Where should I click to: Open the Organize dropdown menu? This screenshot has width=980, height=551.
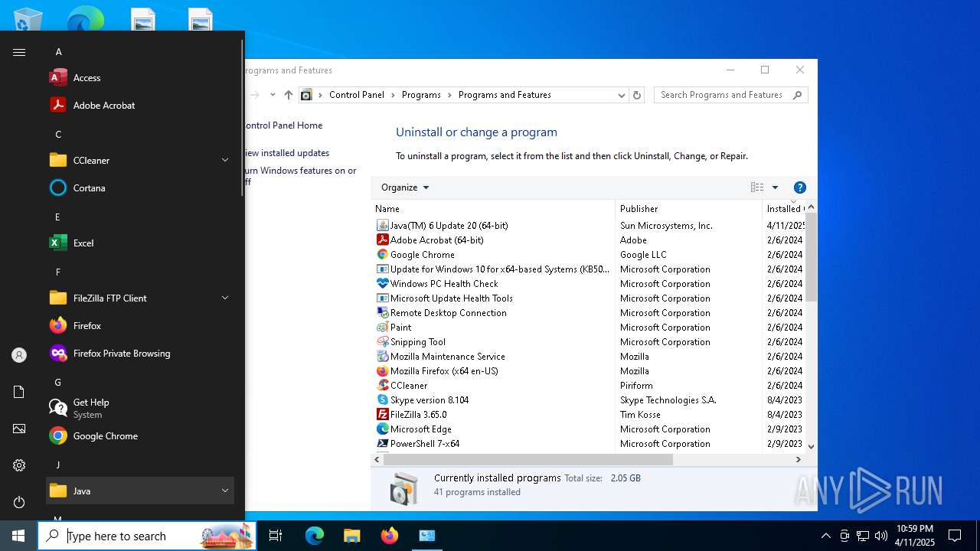coord(405,187)
